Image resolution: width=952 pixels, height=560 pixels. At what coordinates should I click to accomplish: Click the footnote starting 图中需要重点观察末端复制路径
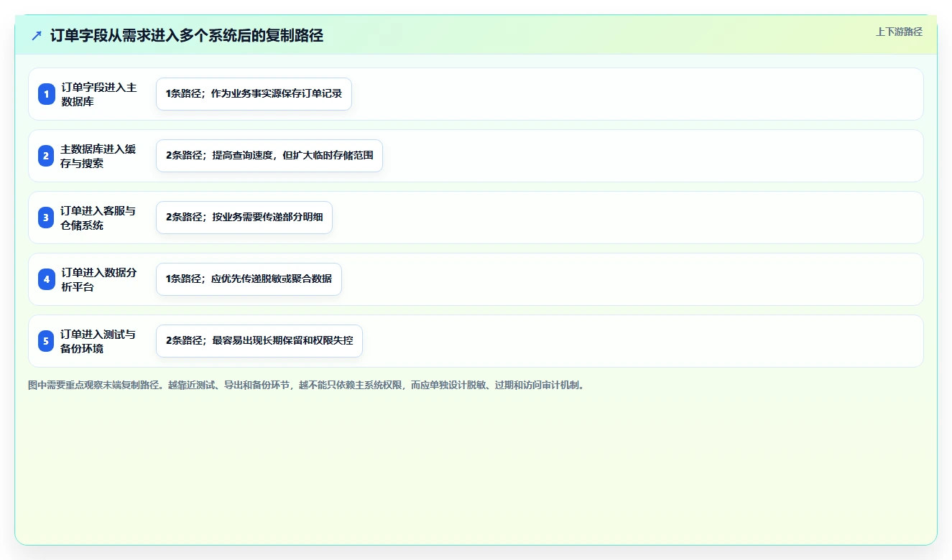pyautogui.click(x=308, y=386)
